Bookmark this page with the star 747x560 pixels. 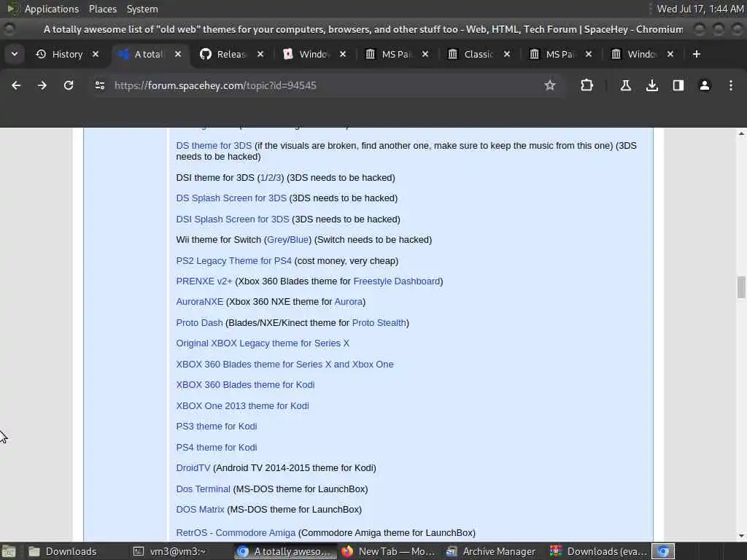point(550,85)
